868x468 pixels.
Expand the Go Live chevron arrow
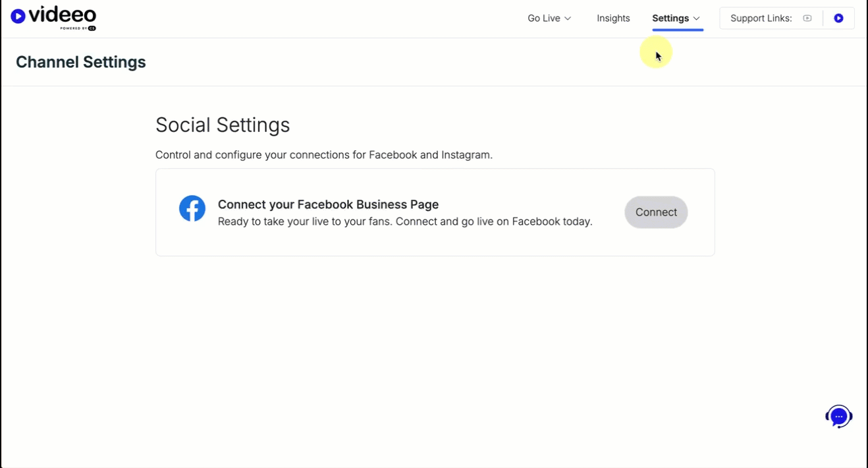[x=568, y=18]
